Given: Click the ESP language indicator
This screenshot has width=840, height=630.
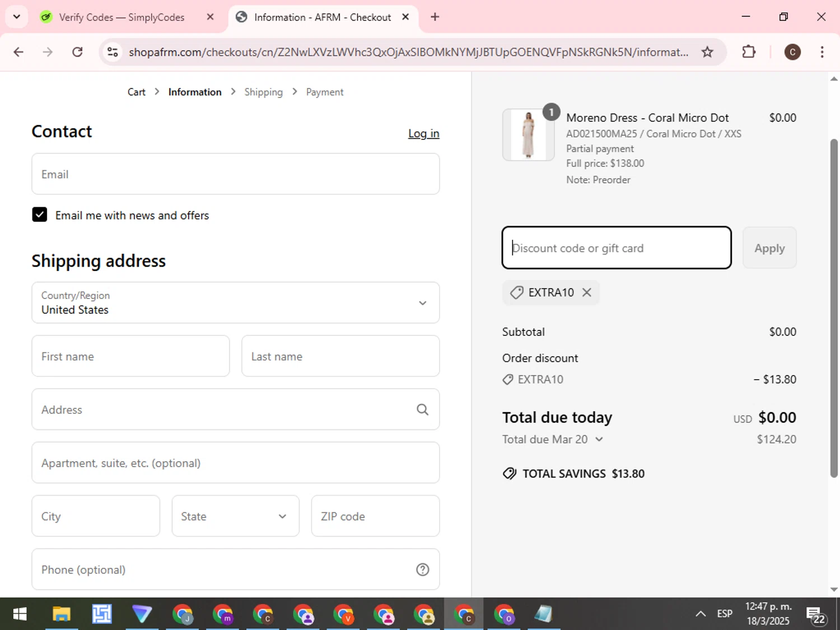Looking at the screenshot, I should 725,614.
